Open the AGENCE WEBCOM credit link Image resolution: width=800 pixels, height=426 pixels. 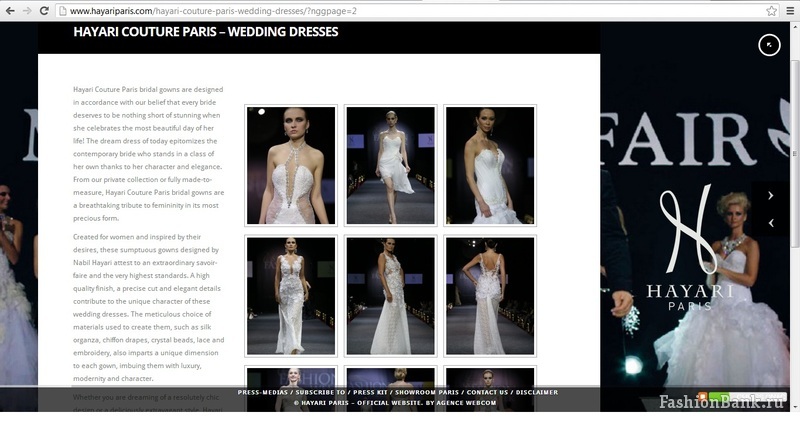(465, 403)
